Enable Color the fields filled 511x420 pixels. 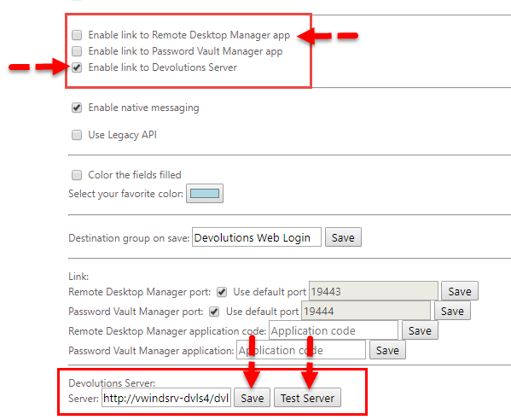coord(77,175)
